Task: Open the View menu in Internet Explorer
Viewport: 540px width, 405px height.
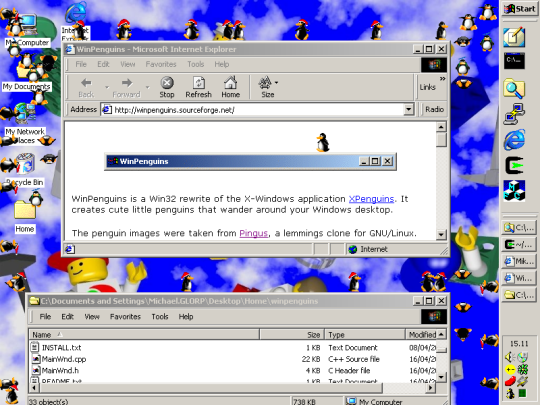Action: (127, 64)
